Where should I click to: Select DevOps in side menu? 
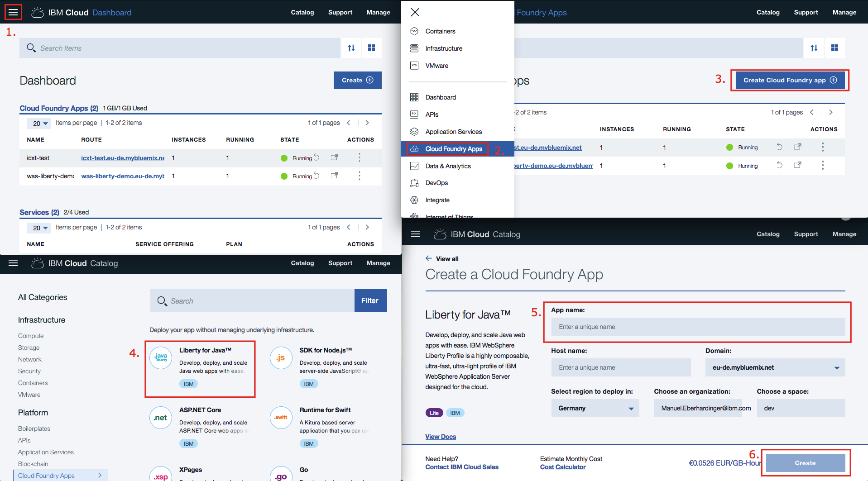tap(436, 183)
